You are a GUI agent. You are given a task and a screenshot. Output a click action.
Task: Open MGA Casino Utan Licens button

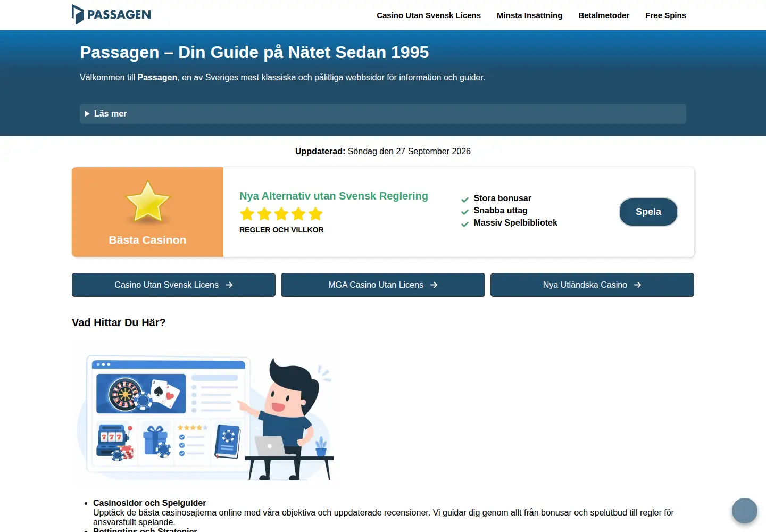382,285
